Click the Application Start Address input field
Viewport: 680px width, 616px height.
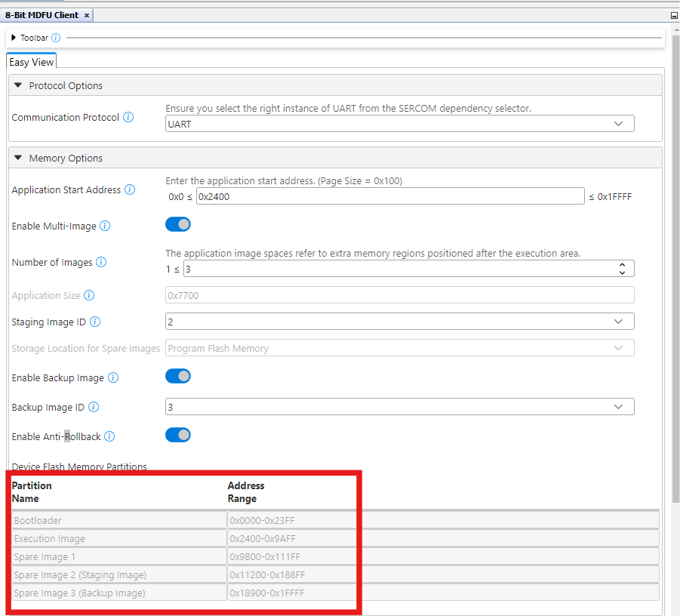[390, 197]
